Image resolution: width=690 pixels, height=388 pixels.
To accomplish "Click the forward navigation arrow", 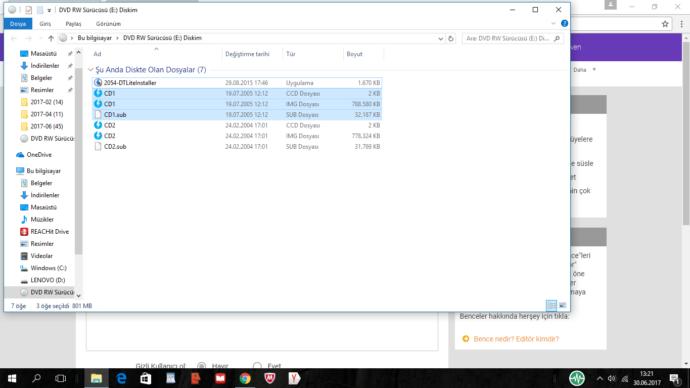I will pyautogui.click(x=28, y=38).
